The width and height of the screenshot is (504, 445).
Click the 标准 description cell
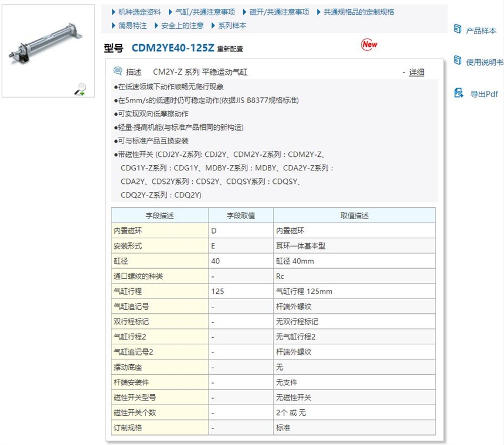coord(355,427)
